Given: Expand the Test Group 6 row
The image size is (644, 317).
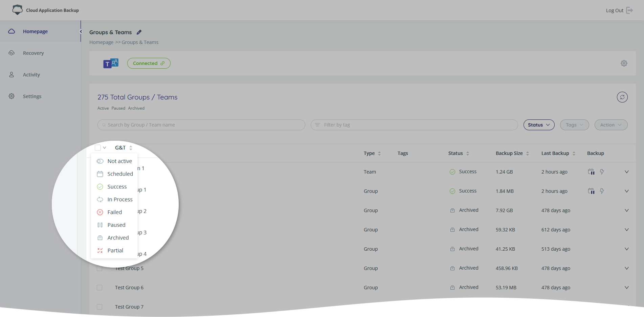Looking at the screenshot, I should (x=627, y=288).
